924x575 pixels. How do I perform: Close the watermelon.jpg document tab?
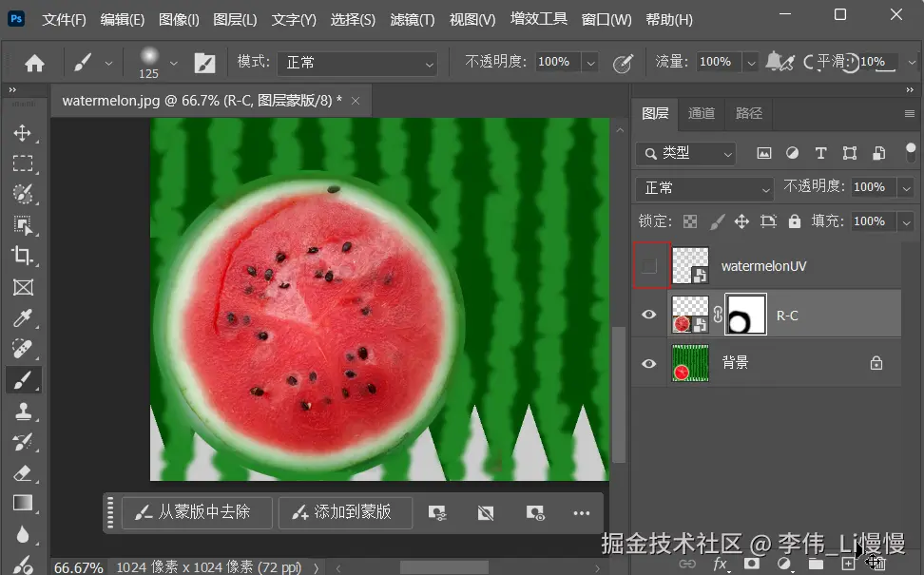point(356,101)
